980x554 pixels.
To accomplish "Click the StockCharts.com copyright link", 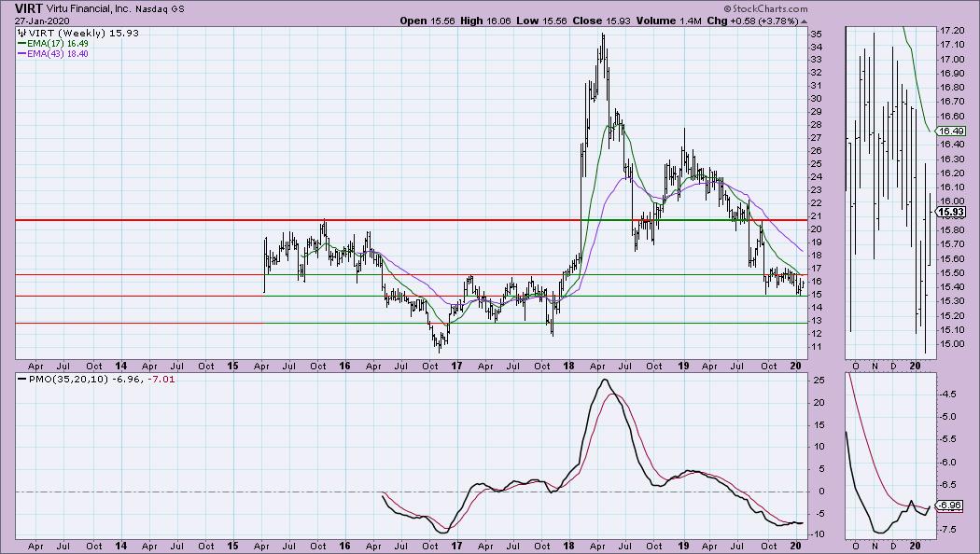I will point(765,8).
